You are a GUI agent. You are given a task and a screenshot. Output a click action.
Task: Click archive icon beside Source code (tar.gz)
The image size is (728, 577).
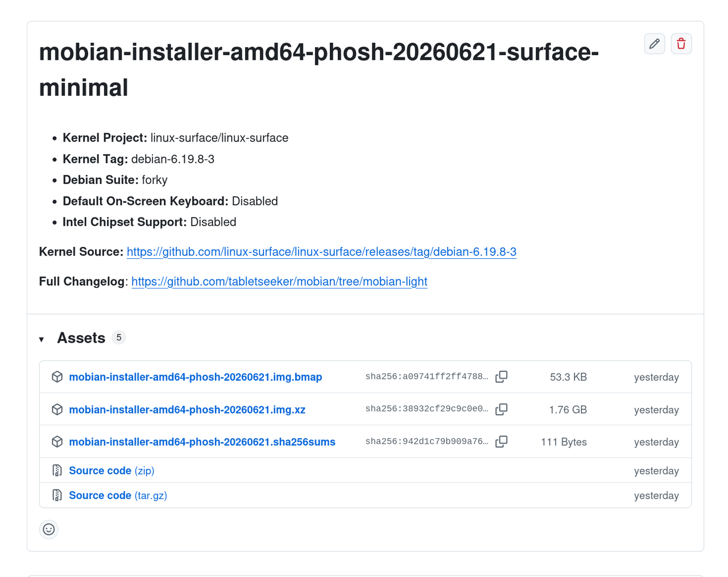(x=57, y=495)
